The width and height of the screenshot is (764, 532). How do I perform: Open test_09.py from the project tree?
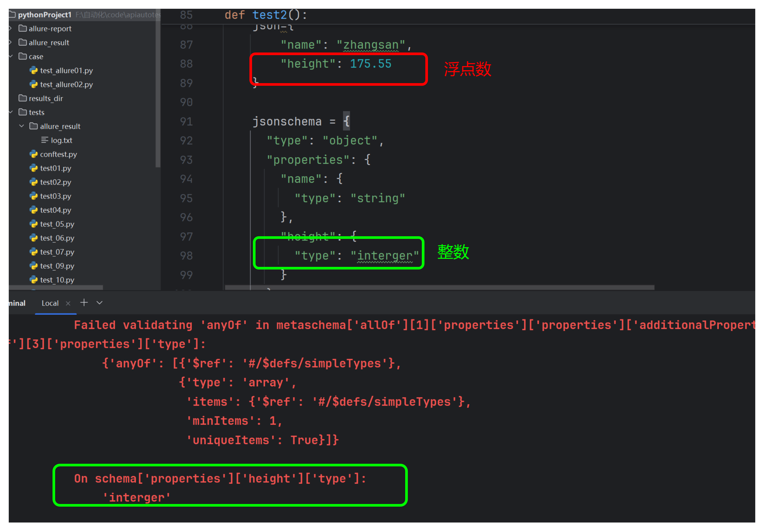point(57,266)
